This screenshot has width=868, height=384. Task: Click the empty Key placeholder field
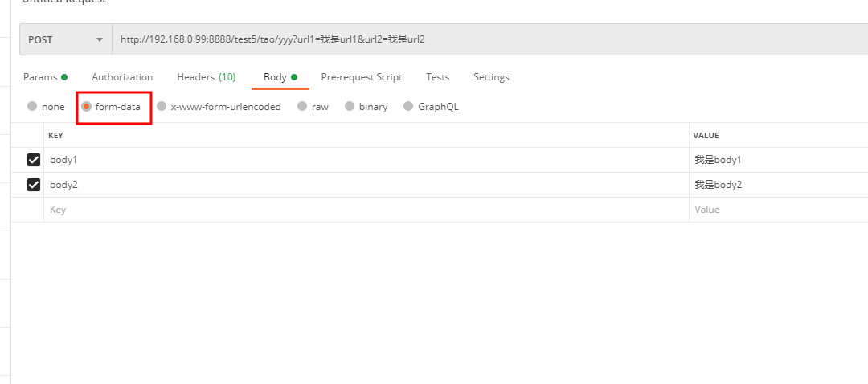pyautogui.click(x=366, y=210)
